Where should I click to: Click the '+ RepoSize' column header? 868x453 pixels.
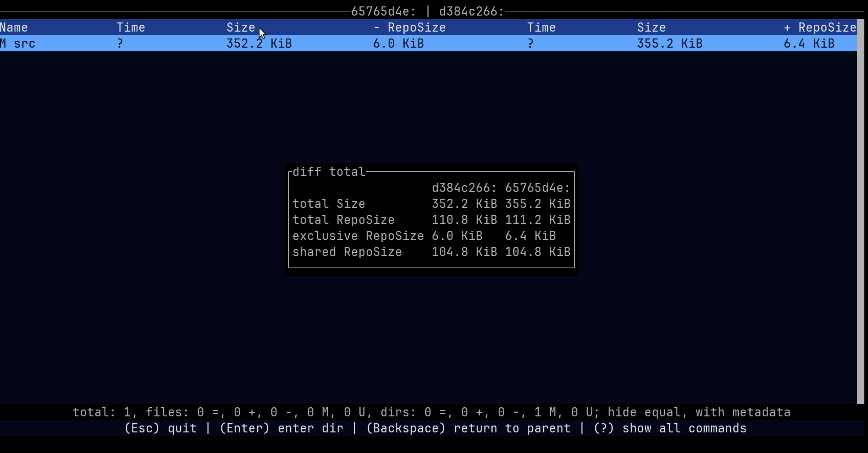(819, 27)
